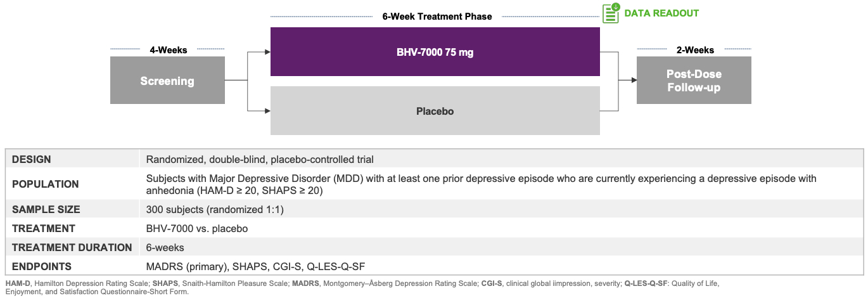
Task: Select the DESIGN row header
Action: tap(32, 159)
